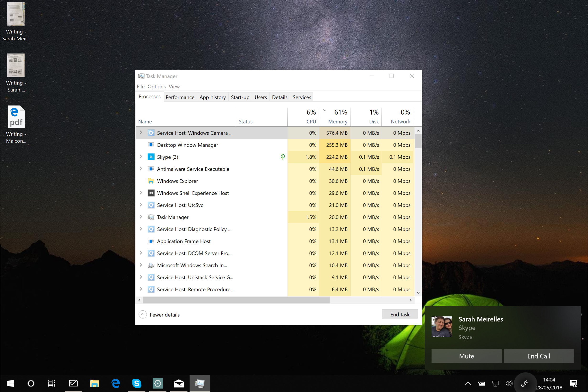Mute the Skype call with Sarah Meirelles

click(466, 356)
